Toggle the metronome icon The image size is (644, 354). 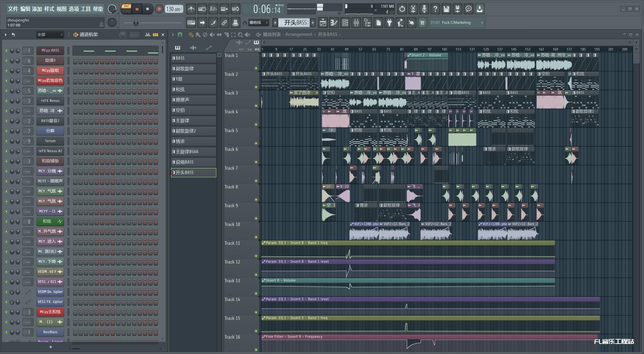click(x=191, y=9)
